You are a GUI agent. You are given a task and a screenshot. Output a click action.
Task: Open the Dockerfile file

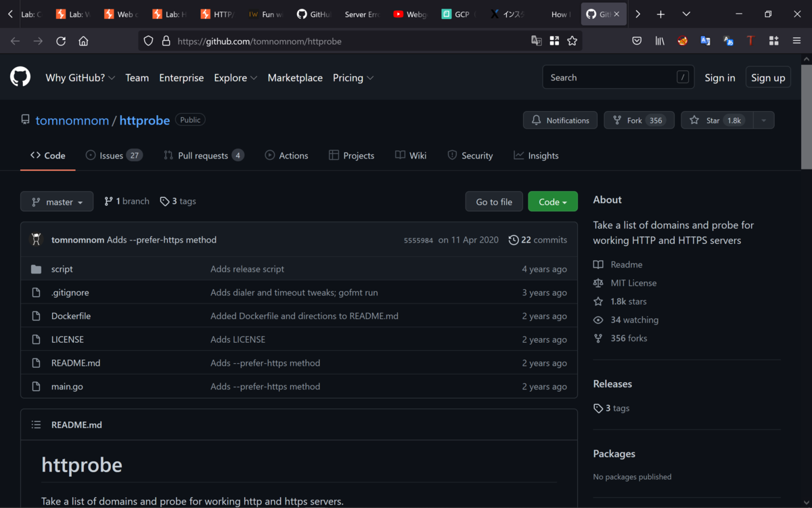pyautogui.click(x=71, y=316)
